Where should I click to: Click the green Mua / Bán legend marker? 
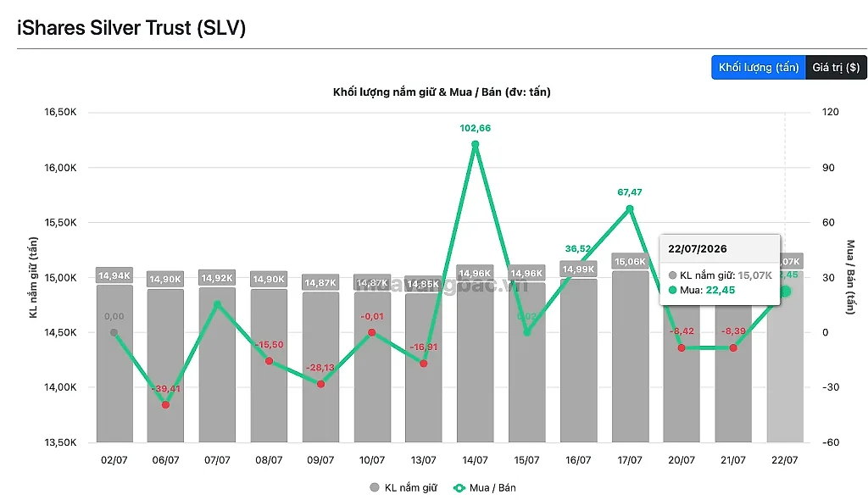click(459, 488)
